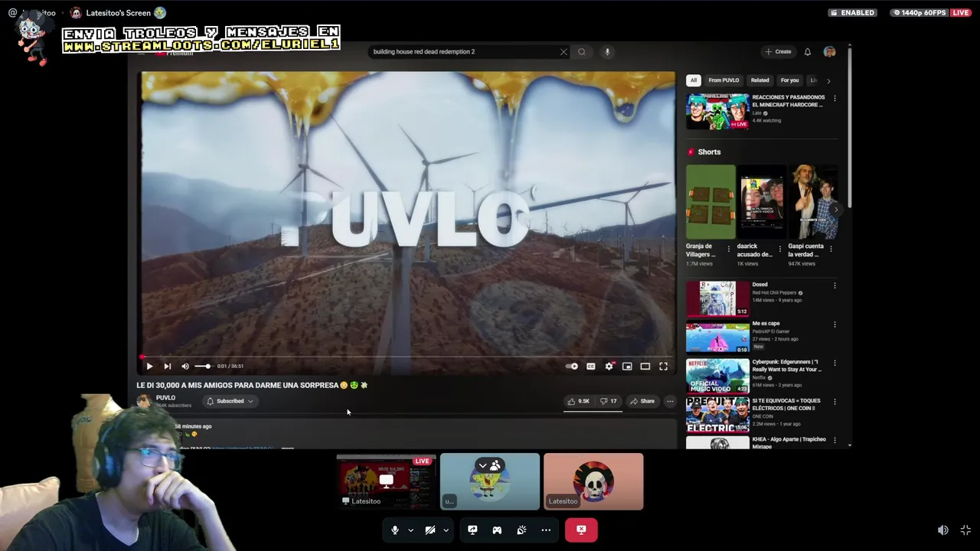This screenshot has height=551, width=980.
Task: Open Me es cape video thumbnail
Action: click(717, 337)
